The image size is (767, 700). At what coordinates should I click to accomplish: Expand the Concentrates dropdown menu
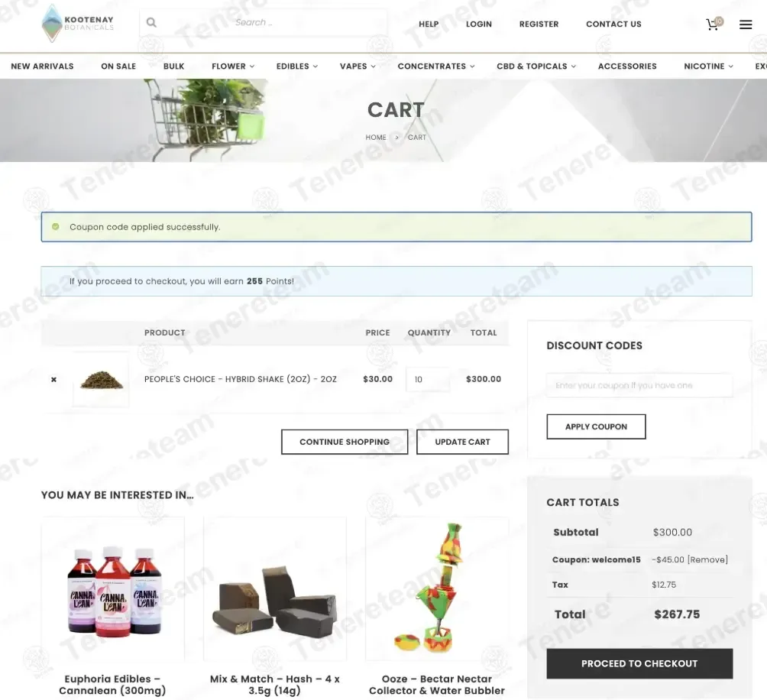[436, 66]
